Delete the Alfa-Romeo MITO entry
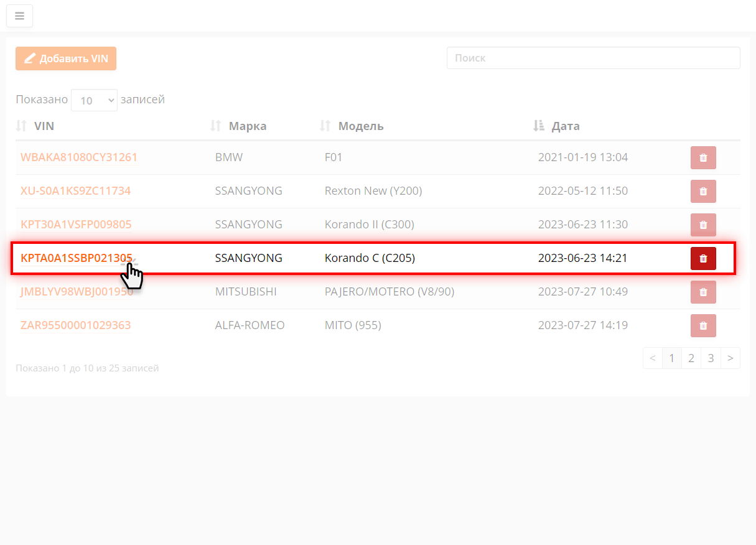Viewport: 756px width, 545px height. click(703, 326)
